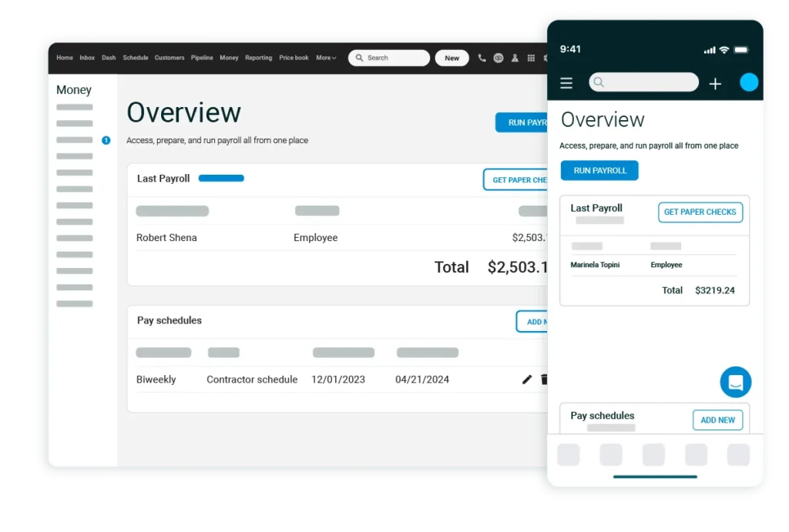Tap the plus icon in mobile header
The height and width of the screenshot is (532, 789).
715,83
